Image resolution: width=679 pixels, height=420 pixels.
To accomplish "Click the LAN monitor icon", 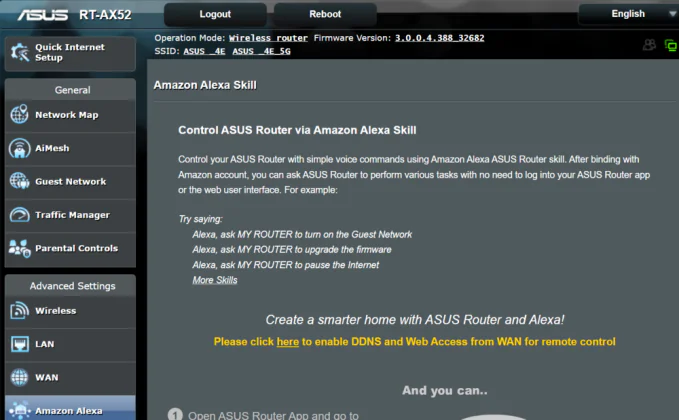I will coord(19,344).
